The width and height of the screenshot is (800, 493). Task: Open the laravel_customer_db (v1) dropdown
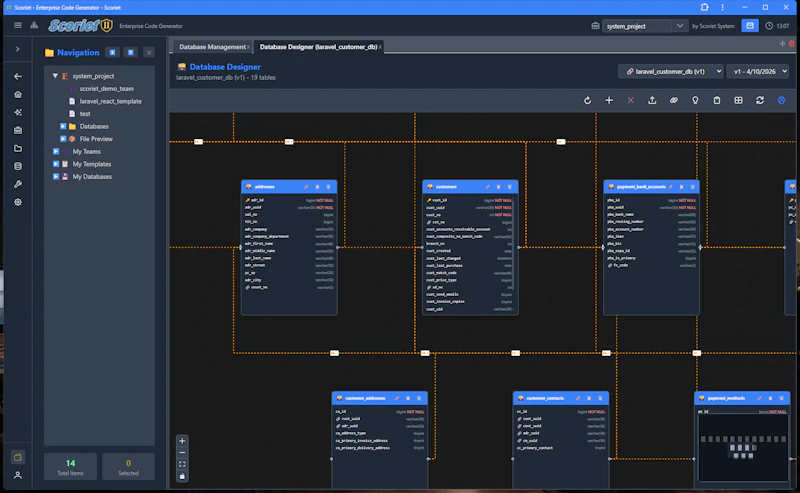click(x=671, y=71)
